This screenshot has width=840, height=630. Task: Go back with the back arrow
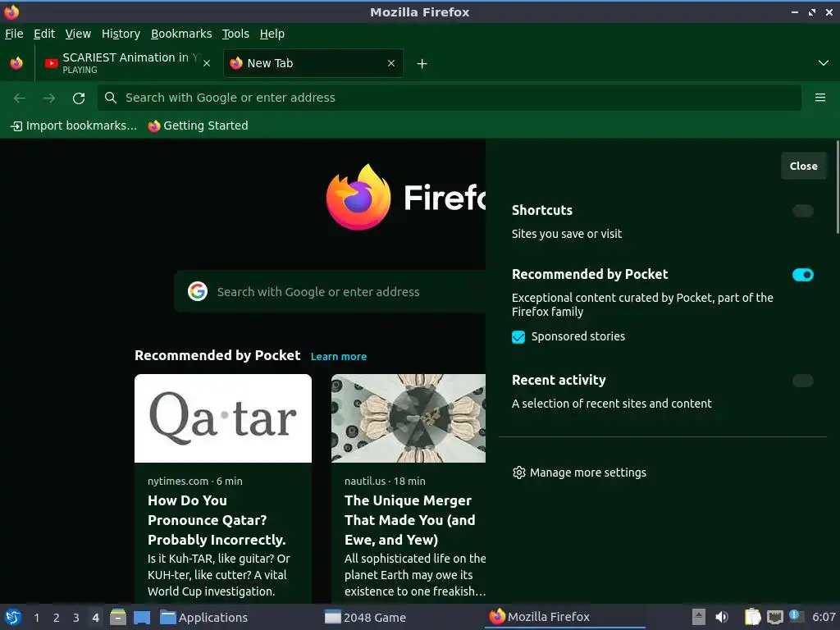[x=20, y=98]
